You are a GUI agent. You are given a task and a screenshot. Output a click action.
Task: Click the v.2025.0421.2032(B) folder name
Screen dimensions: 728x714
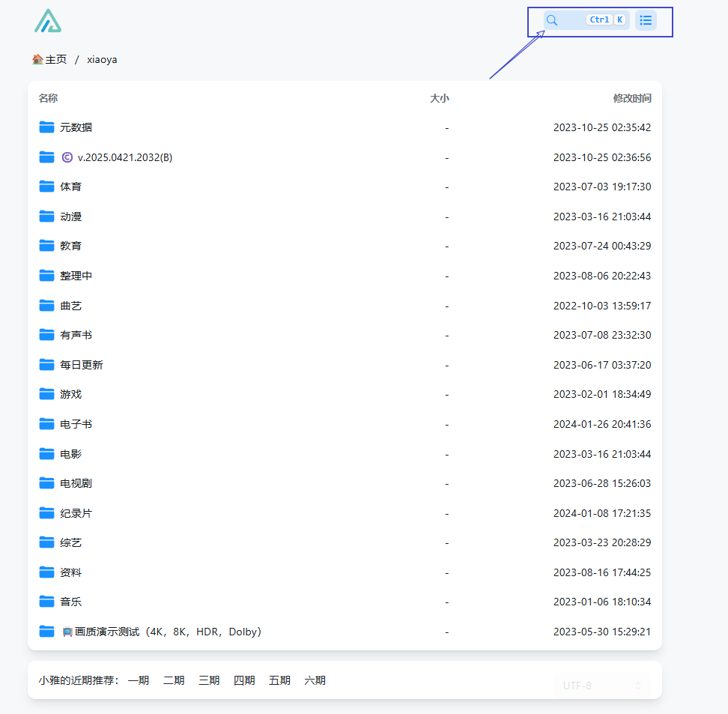pyautogui.click(x=117, y=157)
